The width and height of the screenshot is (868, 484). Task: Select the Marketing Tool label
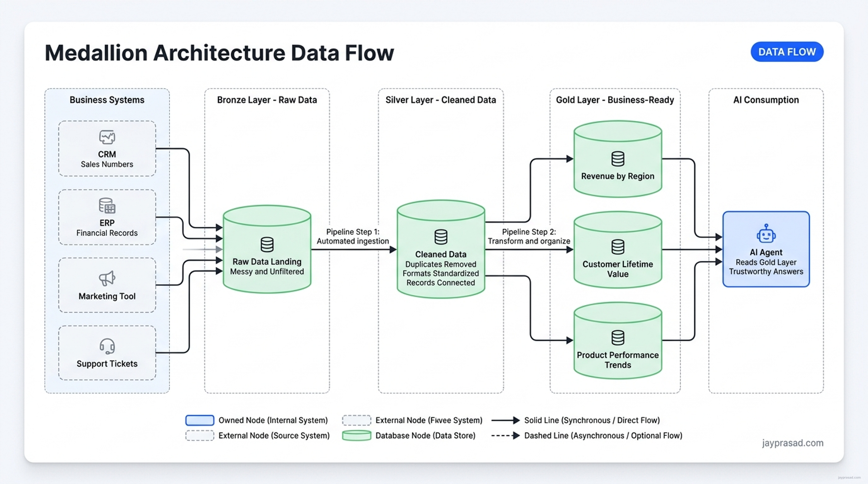pos(107,296)
